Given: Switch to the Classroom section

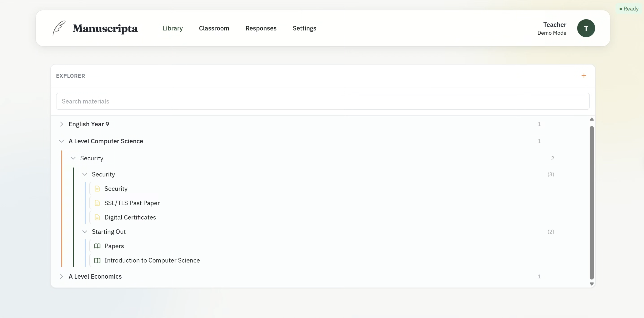Looking at the screenshot, I should pyautogui.click(x=214, y=28).
